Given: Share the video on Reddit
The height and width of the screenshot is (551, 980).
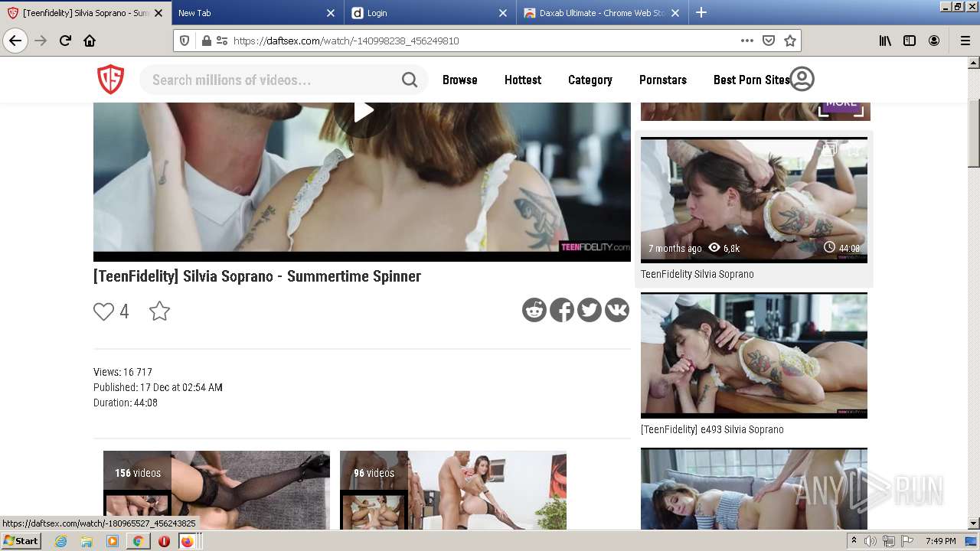Looking at the screenshot, I should pos(534,309).
